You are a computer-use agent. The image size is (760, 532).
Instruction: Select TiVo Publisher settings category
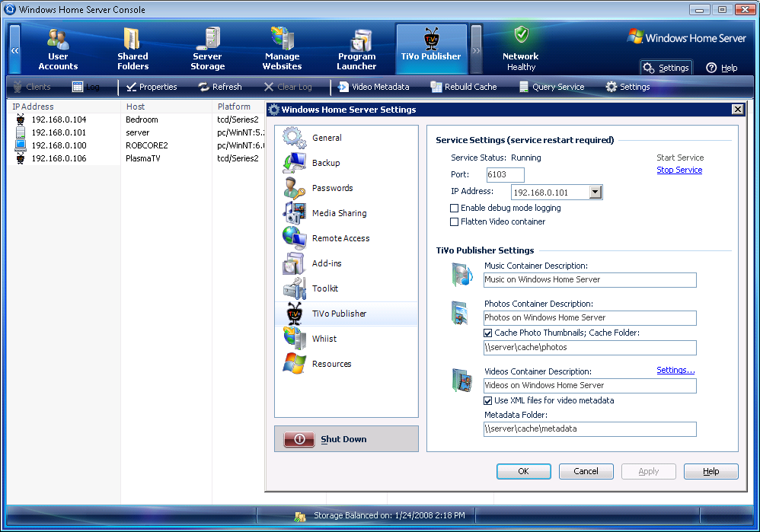pos(346,314)
